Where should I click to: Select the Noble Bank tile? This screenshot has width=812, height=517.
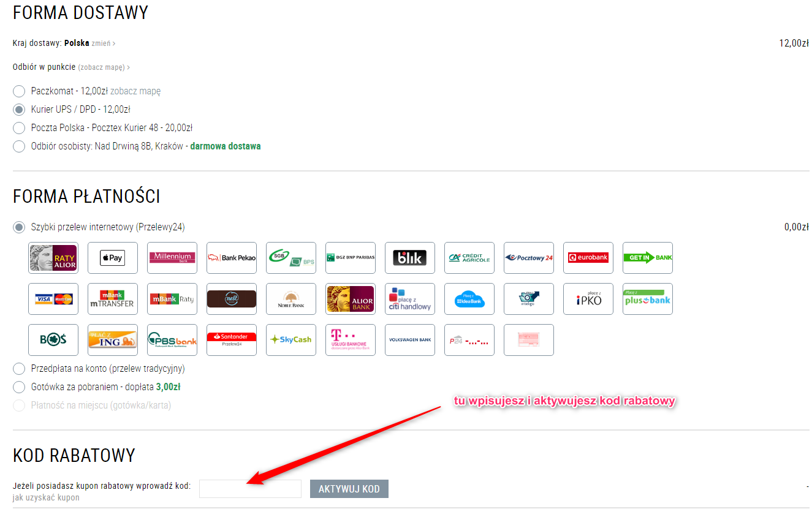click(291, 299)
